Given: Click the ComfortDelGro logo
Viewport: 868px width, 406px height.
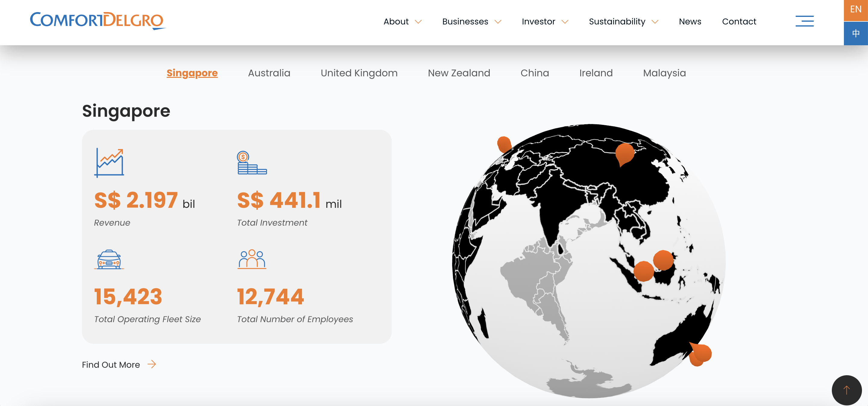Looking at the screenshot, I should 98,21.
